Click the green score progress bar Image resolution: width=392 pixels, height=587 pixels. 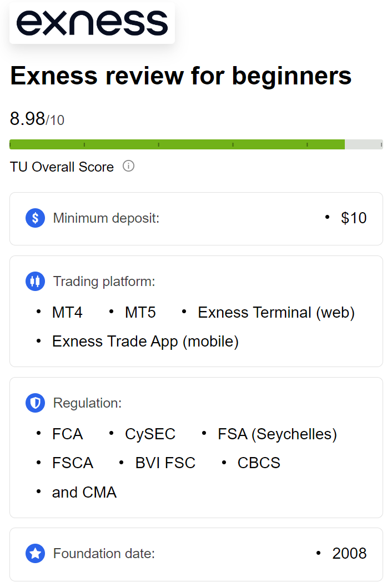coord(177,144)
